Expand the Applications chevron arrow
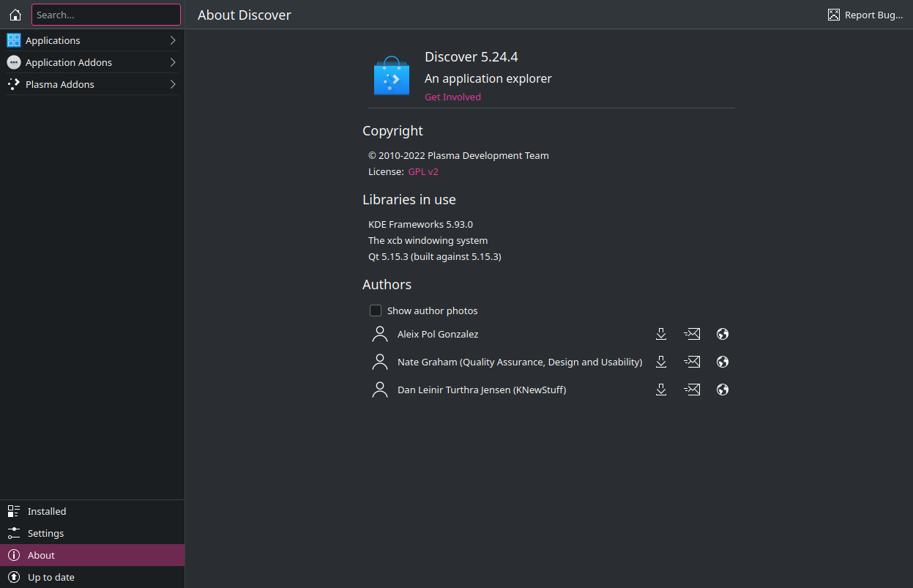 coord(173,40)
